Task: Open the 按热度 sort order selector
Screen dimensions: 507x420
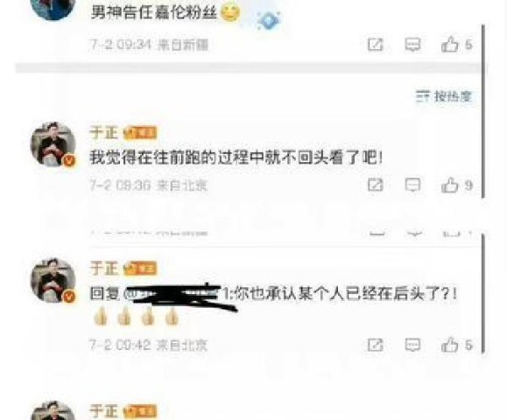Action: point(444,96)
